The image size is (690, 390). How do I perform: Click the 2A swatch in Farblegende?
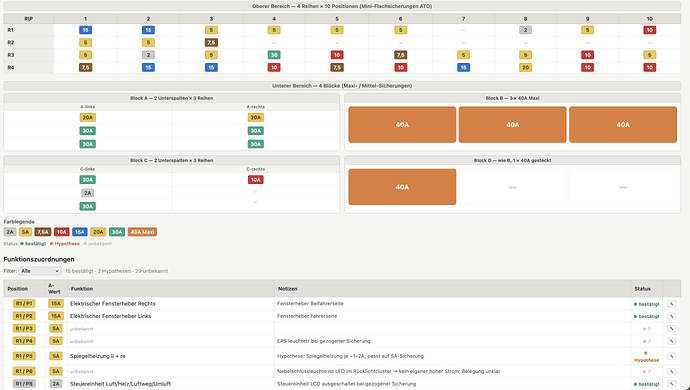coord(10,232)
